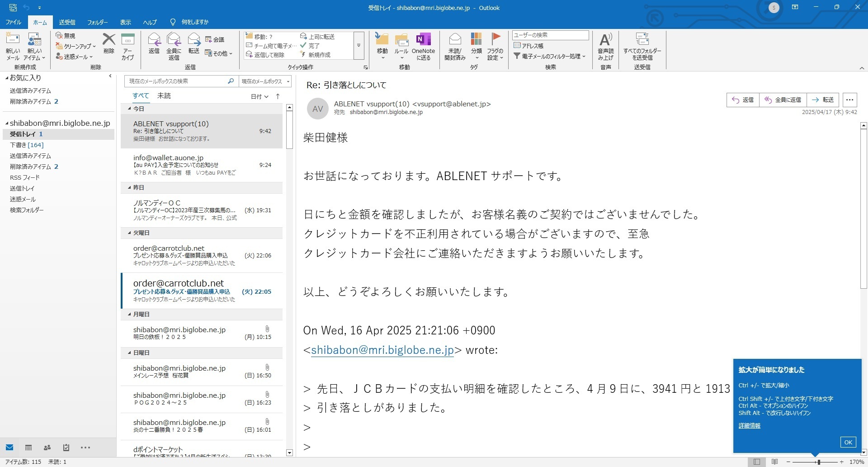
Task: Archive message with アーカイブ icon
Action: click(128, 47)
